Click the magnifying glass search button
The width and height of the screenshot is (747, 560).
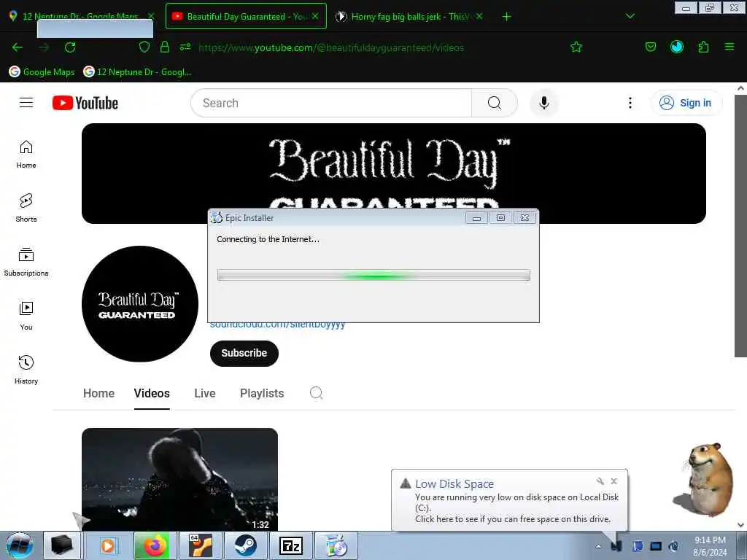[x=495, y=103]
